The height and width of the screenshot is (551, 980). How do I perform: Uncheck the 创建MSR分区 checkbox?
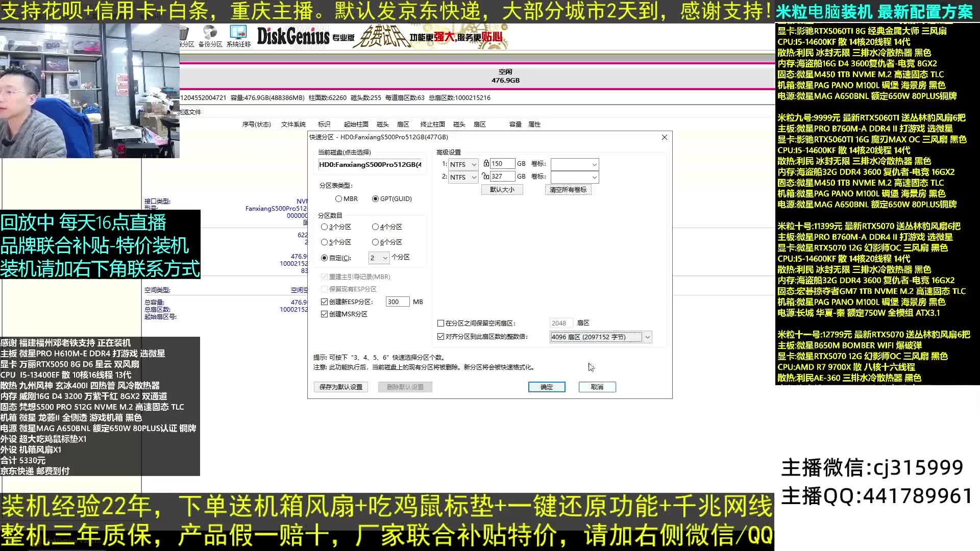pyautogui.click(x=325, y=314)
